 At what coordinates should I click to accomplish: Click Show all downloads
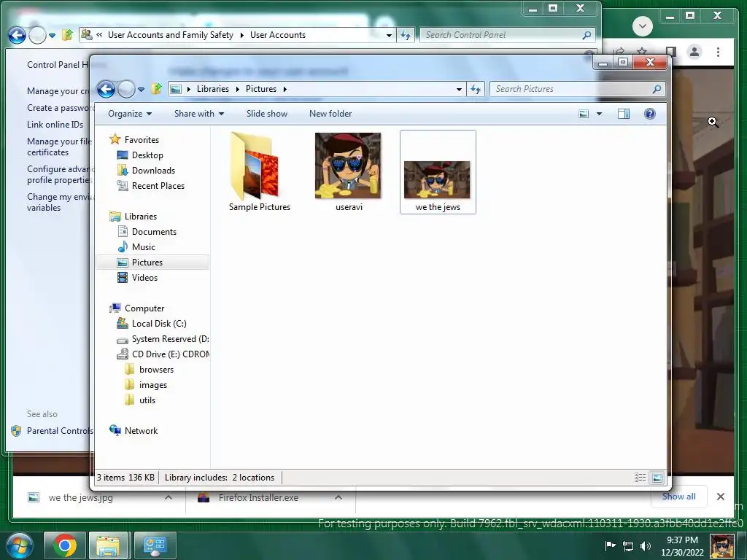(679, 497)
